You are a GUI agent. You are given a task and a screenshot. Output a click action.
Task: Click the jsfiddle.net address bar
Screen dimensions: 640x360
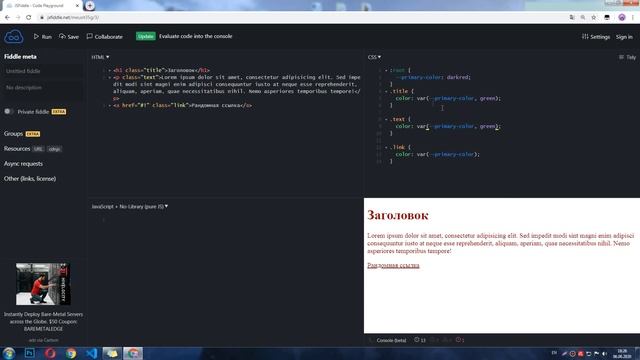click(x=302, y=18)
